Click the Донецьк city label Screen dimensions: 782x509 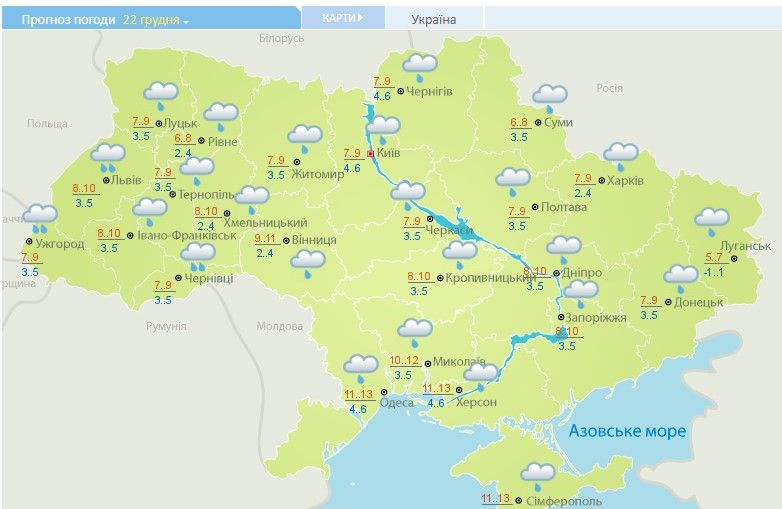tap(698, 302)
